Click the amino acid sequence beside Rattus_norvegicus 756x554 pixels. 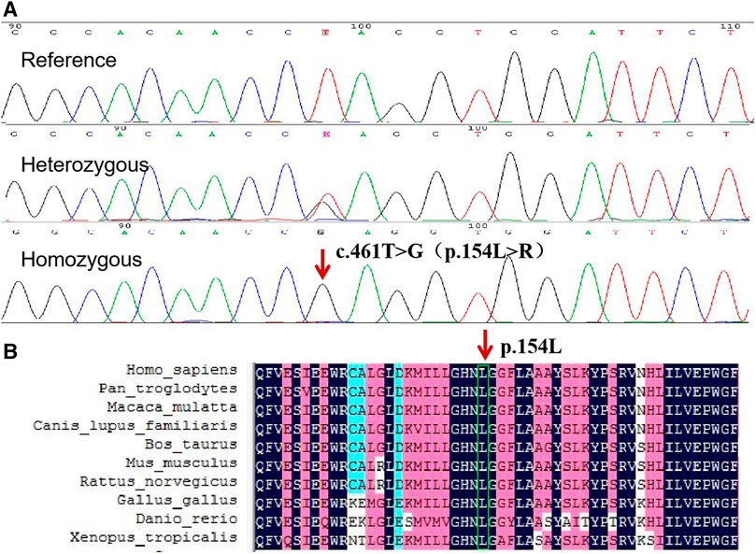pos(496,485)
